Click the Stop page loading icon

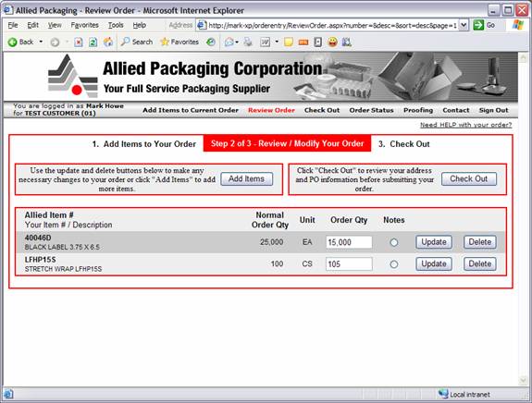(79, 42)
